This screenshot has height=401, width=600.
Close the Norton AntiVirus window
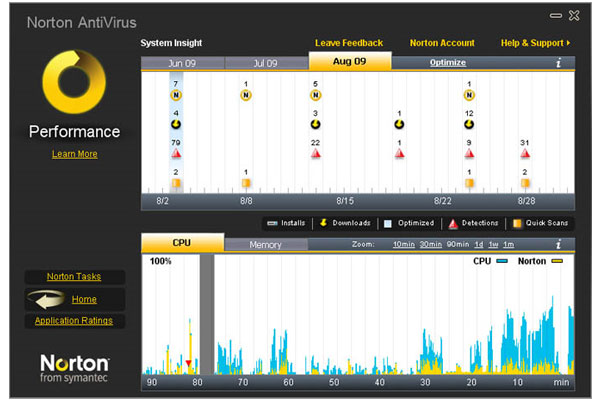pos(574,16)
